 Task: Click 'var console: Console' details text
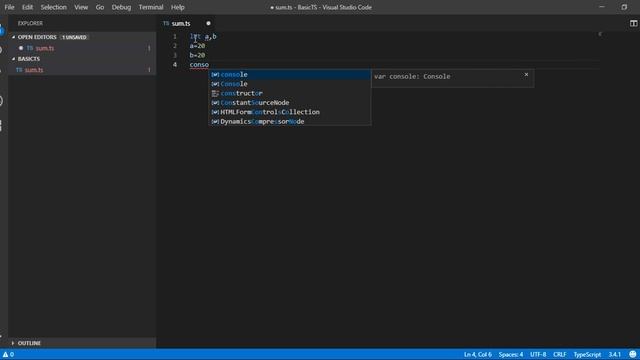click(x=412, y=76)
